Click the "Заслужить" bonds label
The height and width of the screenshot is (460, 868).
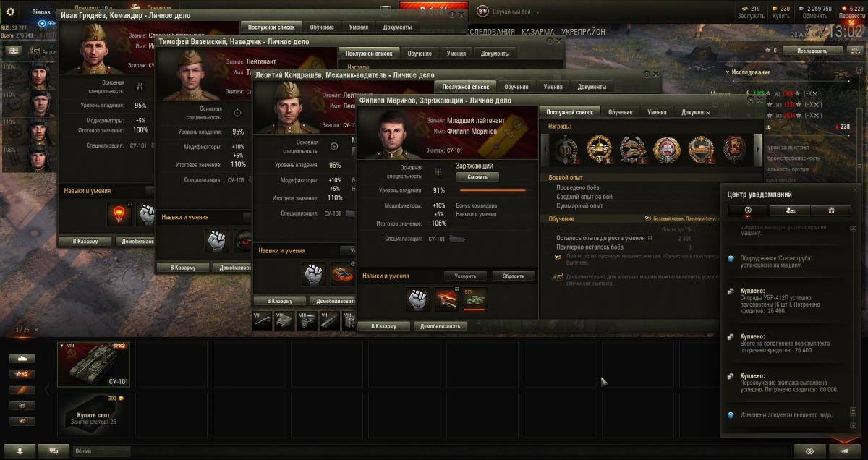coord(752,16)
